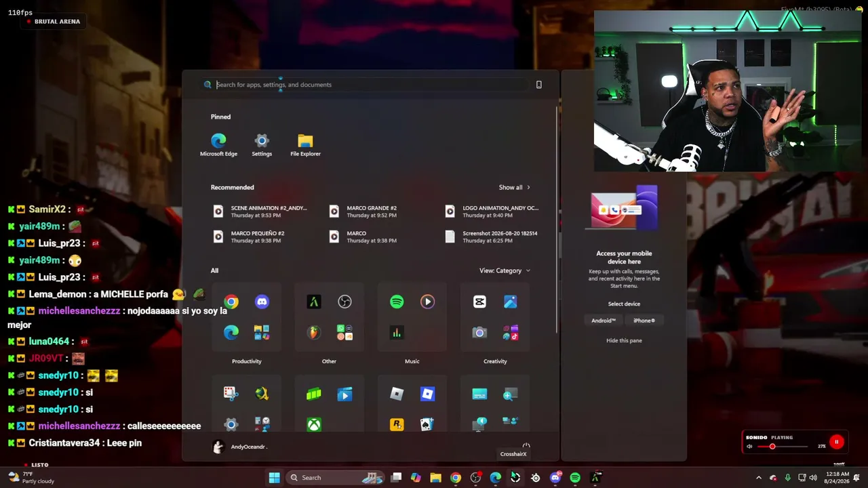This screenshot has width=868, height=488.
Task: Launch Discord from the Productivity group
Action: click(262, 302)
